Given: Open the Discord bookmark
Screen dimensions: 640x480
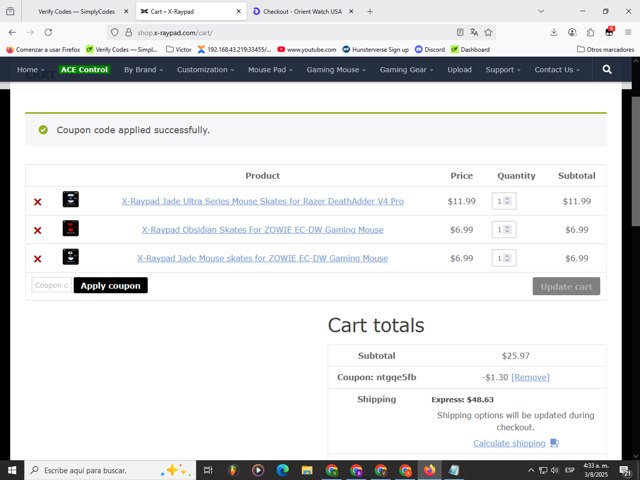Looking at the screenshot, I should pyautogui.click(x=430, y=49).
